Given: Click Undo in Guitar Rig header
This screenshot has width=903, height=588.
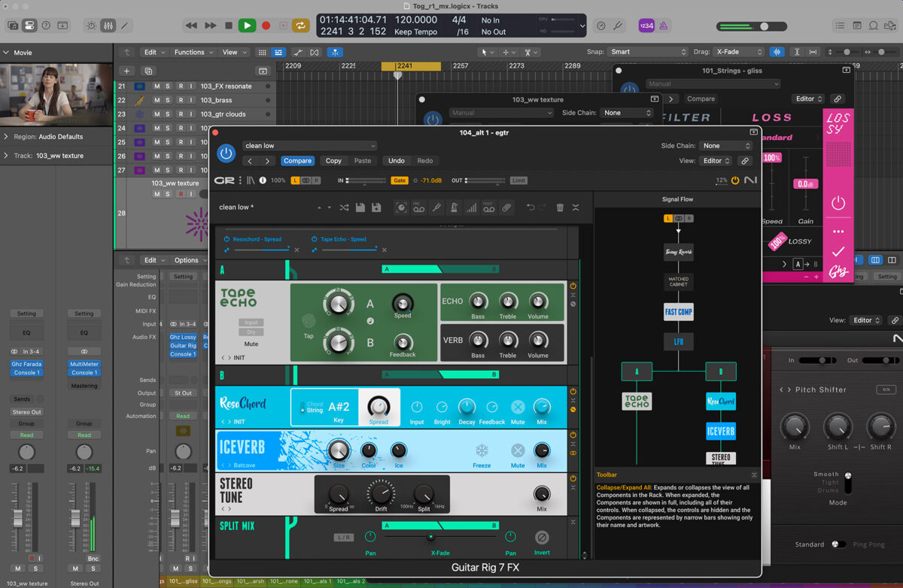Looking at the screenshot, I should (397, 161).
